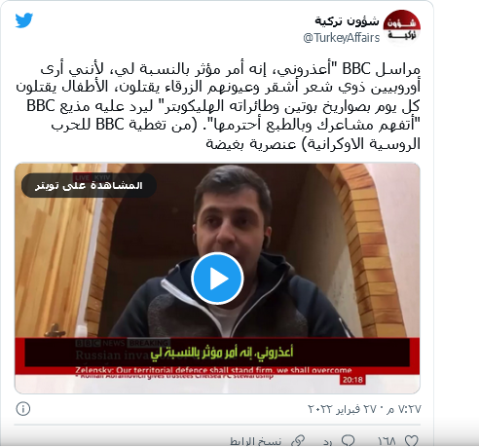Like the tweet with the heart icon

[x=412, y=441]
